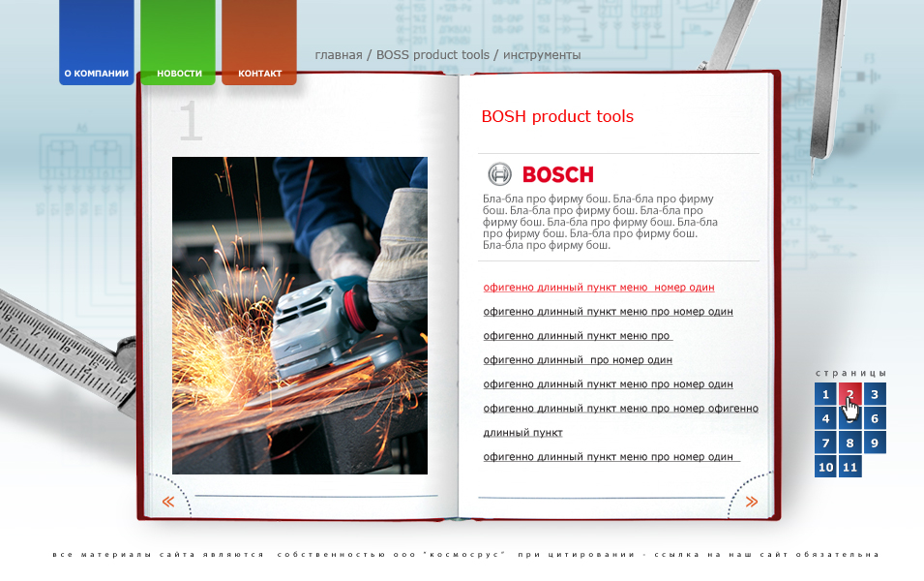Click the red BOSCH wordmark
924x581 pixels.
558,174
